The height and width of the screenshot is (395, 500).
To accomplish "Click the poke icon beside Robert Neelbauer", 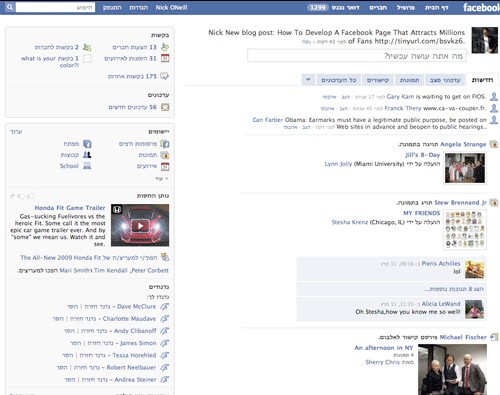I will [x=165, y=367].
